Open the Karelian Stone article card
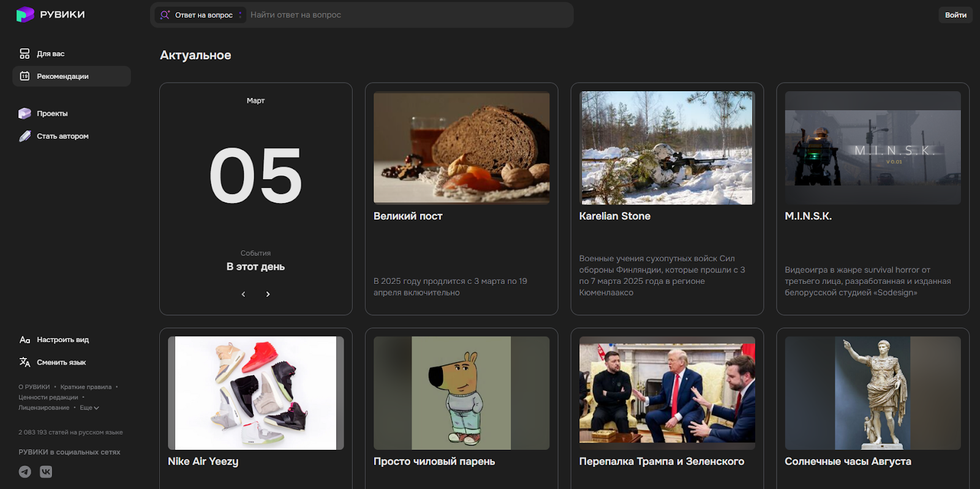Image resolution: width=980 pixels, height=489 pixels. pyautogui.click(x=667, y=199)
